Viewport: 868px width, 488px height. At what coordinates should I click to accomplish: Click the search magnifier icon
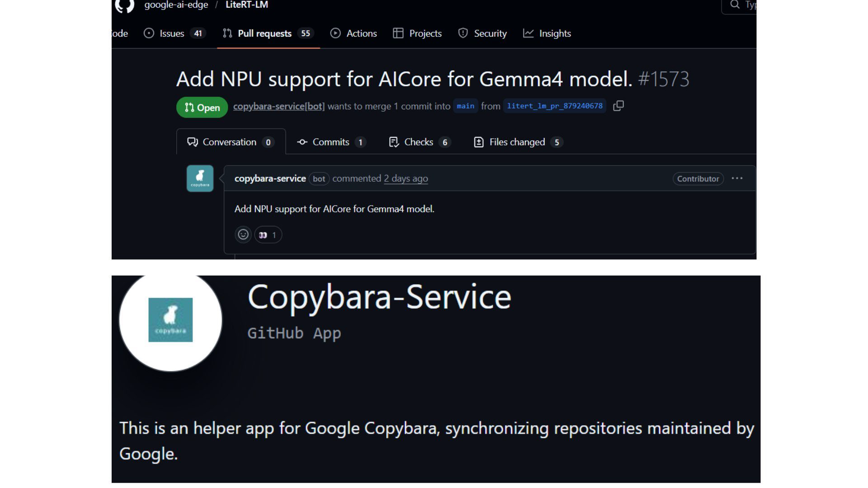point(735,5)
